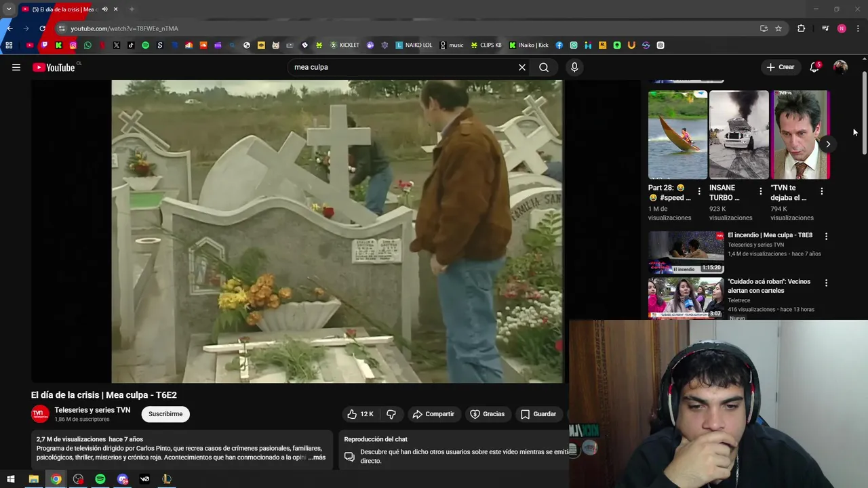868x488 pixels.
Task: Open video title 'El incendio | Mea culpa - T8E8'
Action: click(770, 235)
